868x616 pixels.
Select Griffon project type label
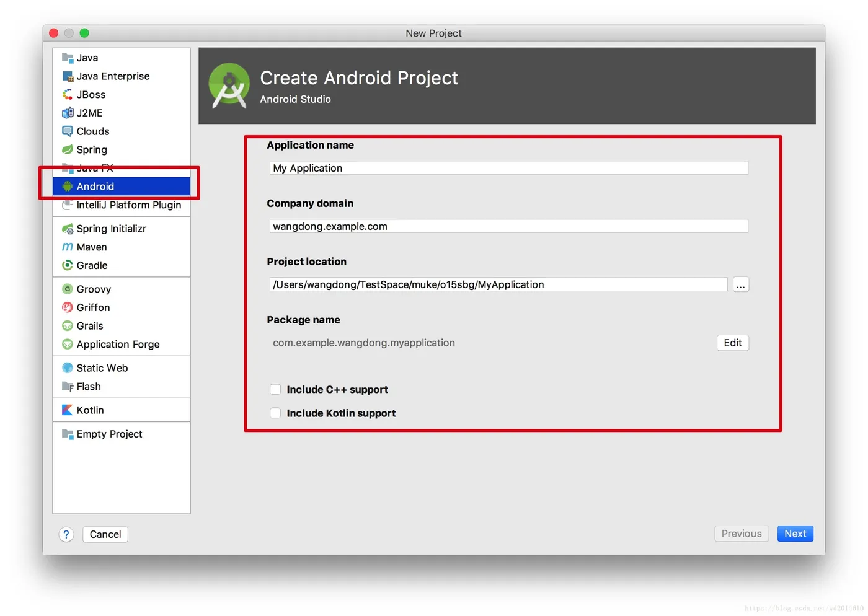coord(93,307)
